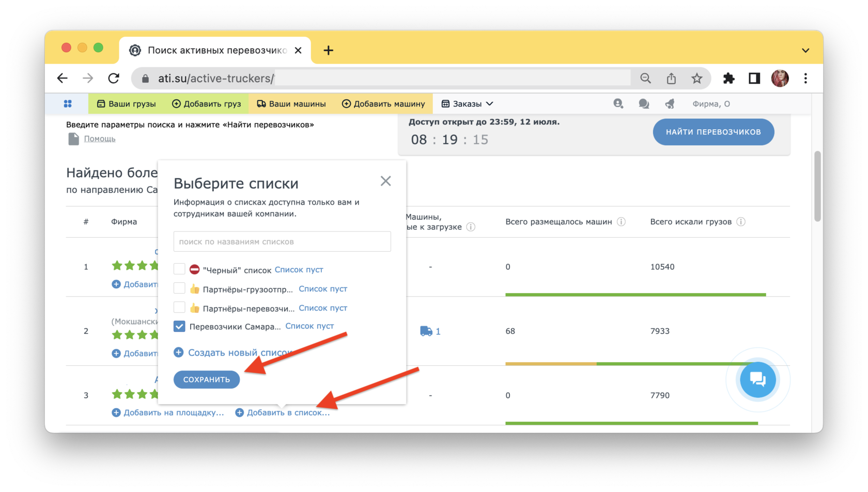868x492 pixels.
Task: Open the Chrome three-dot menu
Action: click(805, 78)
